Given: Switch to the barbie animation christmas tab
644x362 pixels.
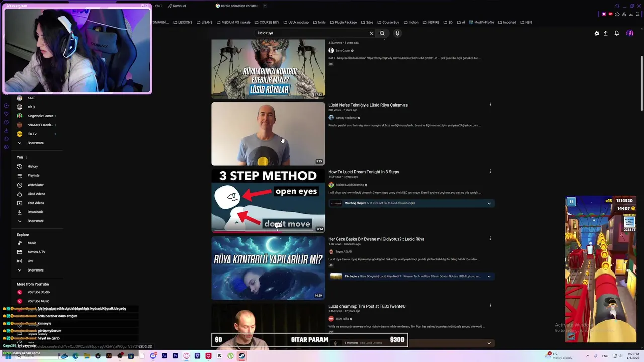Looking at the screenshot, I should [x=236, y=6].
